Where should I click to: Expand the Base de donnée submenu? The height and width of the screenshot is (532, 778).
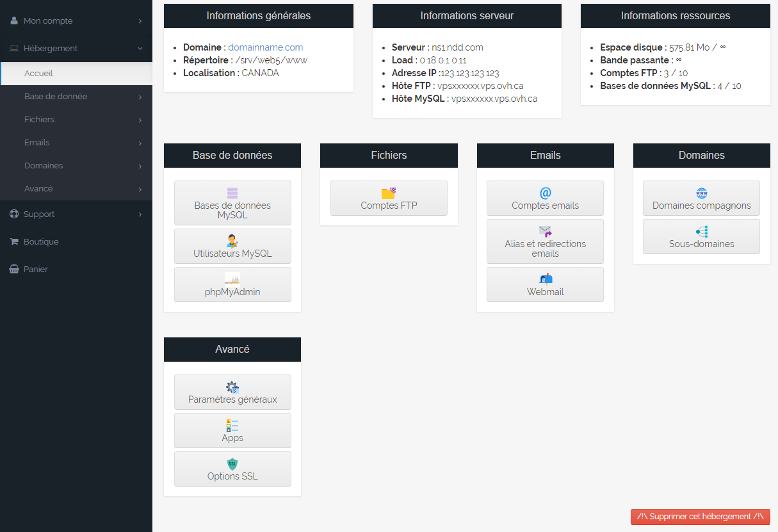click(76, 97)
